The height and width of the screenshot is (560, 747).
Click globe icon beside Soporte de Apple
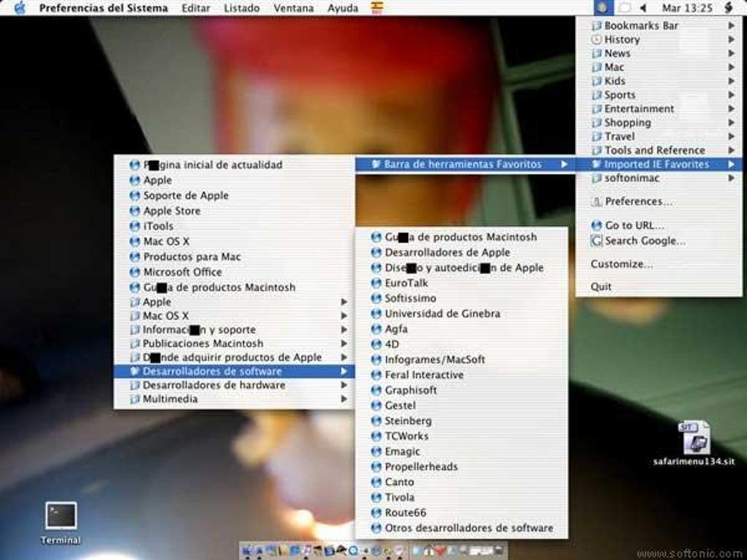[x=135, y=195]
